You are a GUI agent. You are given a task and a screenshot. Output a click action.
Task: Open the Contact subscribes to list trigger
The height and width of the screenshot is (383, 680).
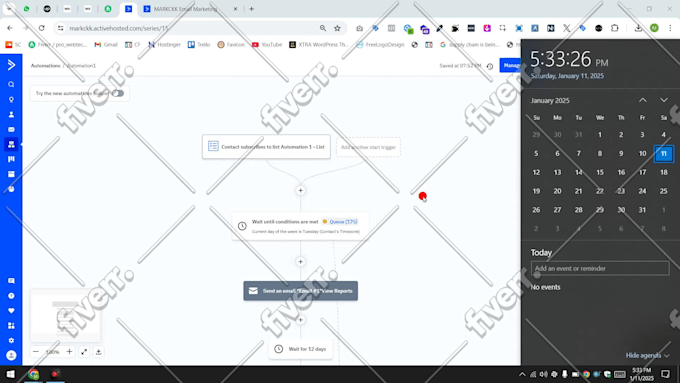tap(266, 147)
